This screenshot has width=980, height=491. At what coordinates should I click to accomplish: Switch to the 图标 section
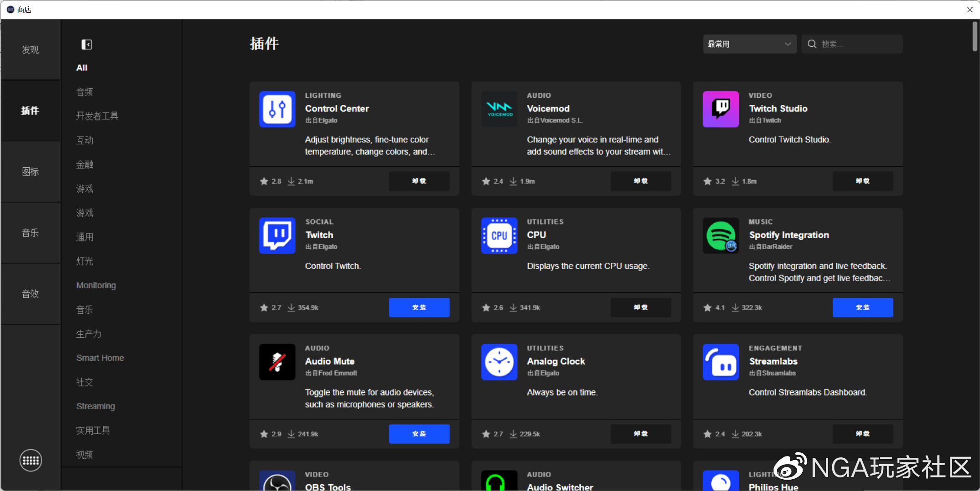(30, 171)
